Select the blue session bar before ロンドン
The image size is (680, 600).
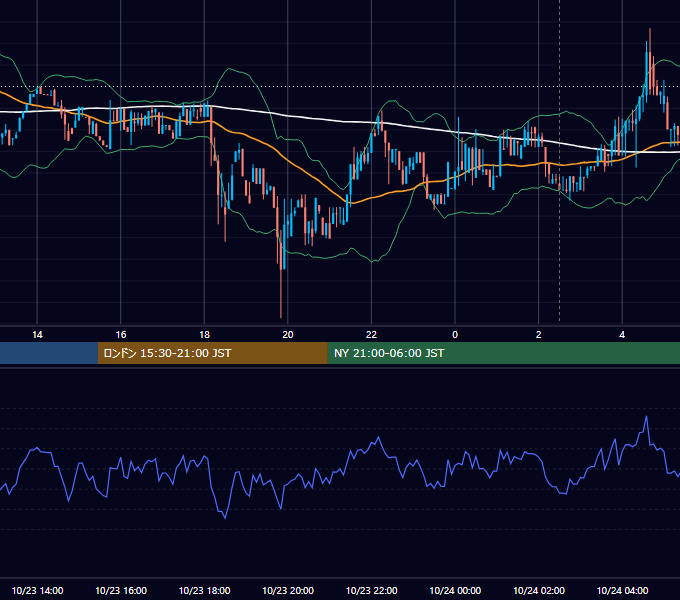[x=49, y=353]
